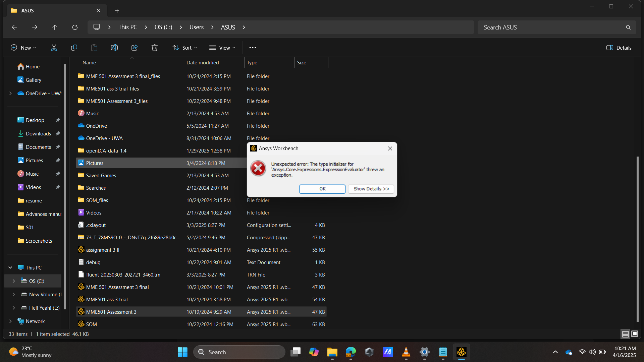Open the Windows Start menu

(182, 352)
